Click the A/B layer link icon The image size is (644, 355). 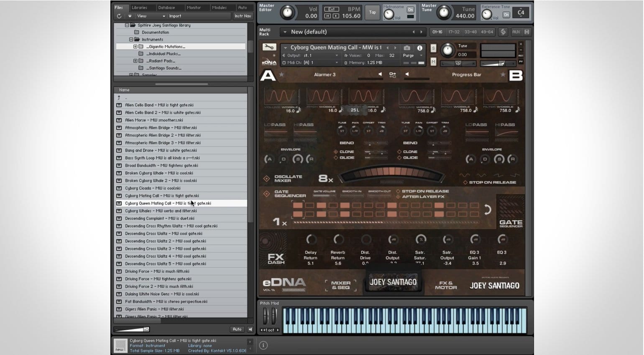(x=392, y=75)
